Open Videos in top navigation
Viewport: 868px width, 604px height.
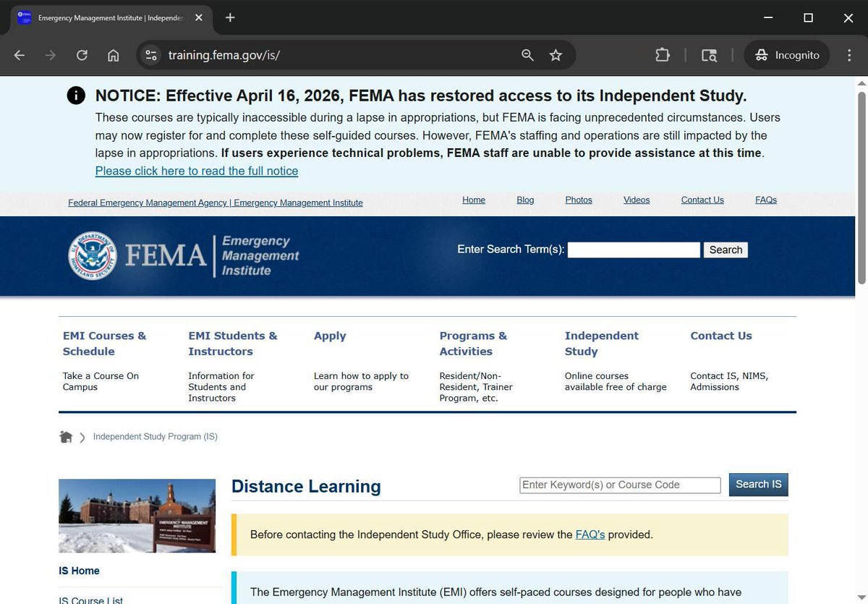coord(637,200)
